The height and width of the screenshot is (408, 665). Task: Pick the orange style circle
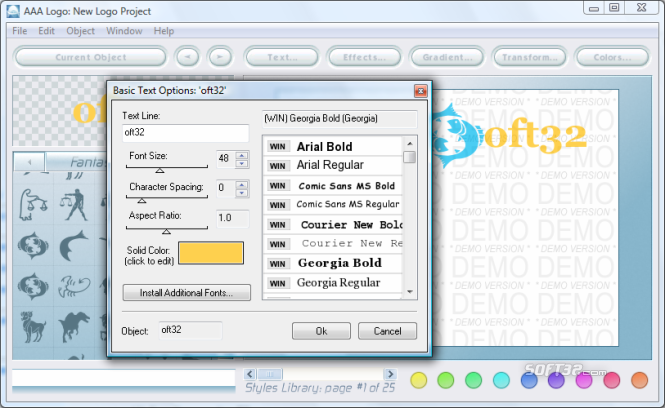tap(640, 380)
